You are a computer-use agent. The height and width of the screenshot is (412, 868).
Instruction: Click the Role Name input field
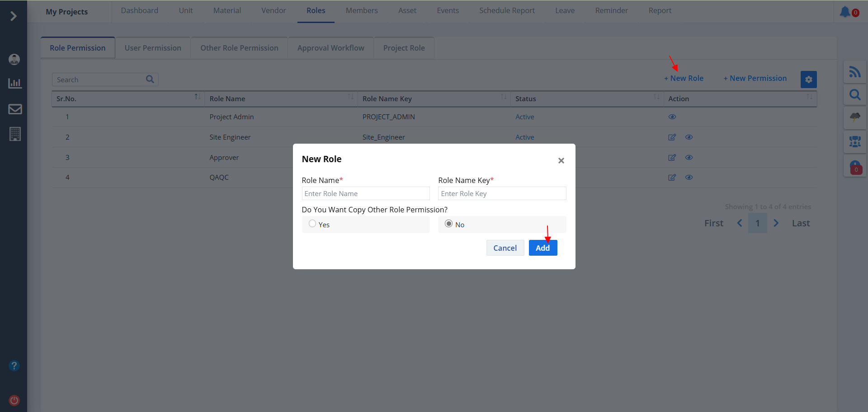(x=365, y=194)
